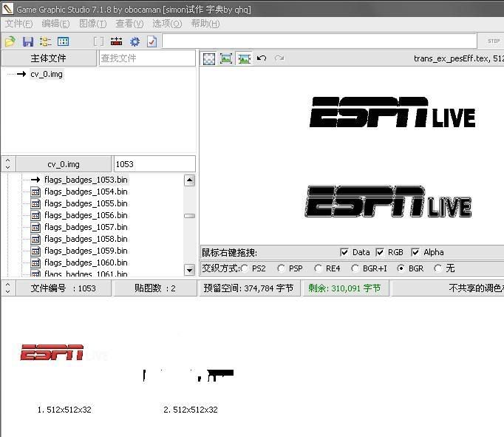
Task: Click the STOP button in top toolbar
Action: click(x=494, y=41)
